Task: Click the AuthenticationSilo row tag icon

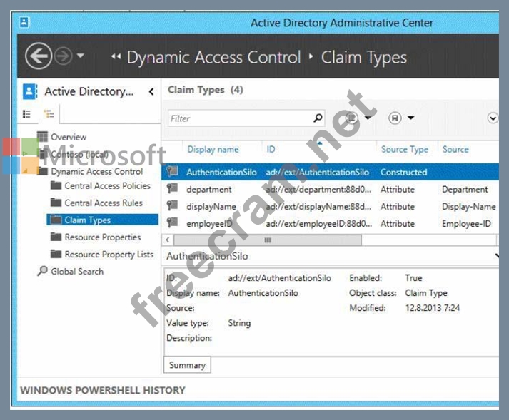Action: pyautogui.click(x=172, y=171)
